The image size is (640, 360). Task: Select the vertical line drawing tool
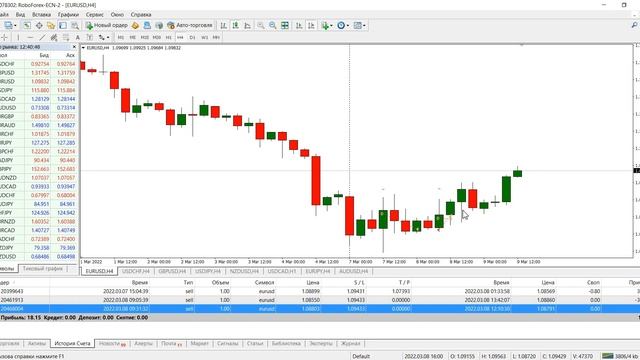(18, 37)
